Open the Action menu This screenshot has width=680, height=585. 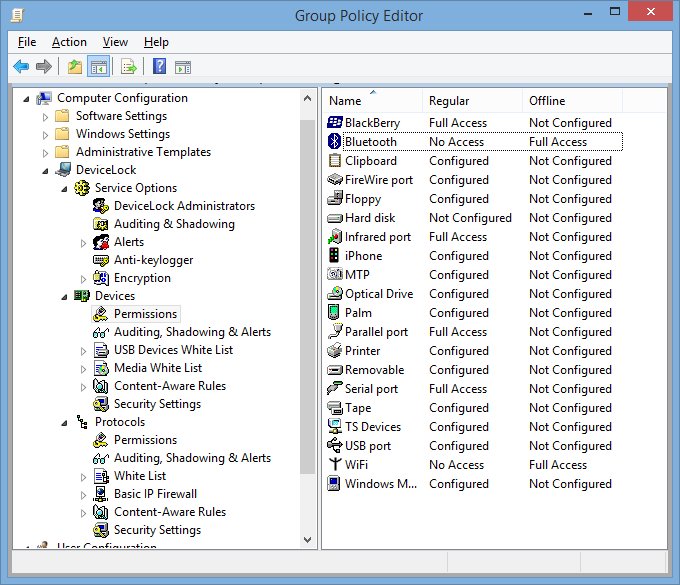69,42
